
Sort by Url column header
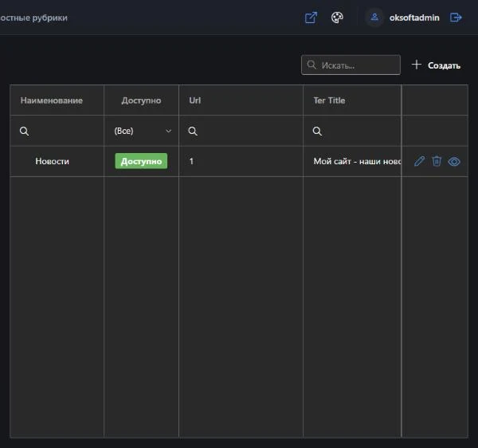(x=241, y=100)
